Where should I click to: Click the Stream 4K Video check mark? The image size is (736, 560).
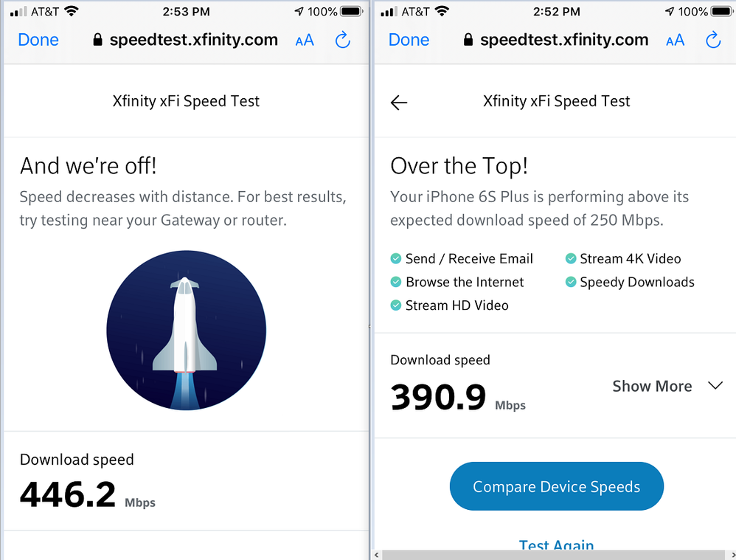(x=571, y=259)
